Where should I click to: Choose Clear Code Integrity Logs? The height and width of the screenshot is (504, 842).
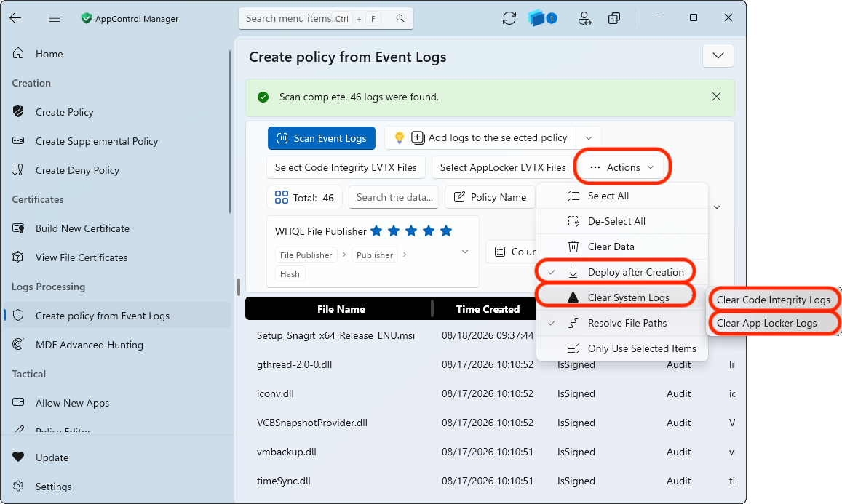click(x=774, y=300)
